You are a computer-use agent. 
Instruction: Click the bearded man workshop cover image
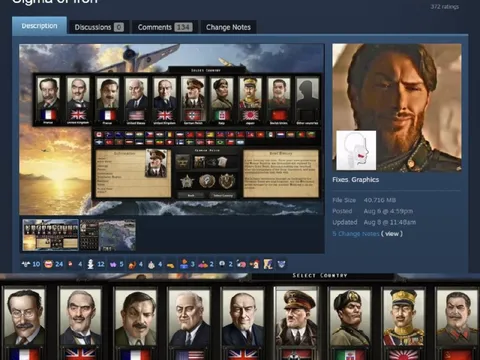pos(397,107)
